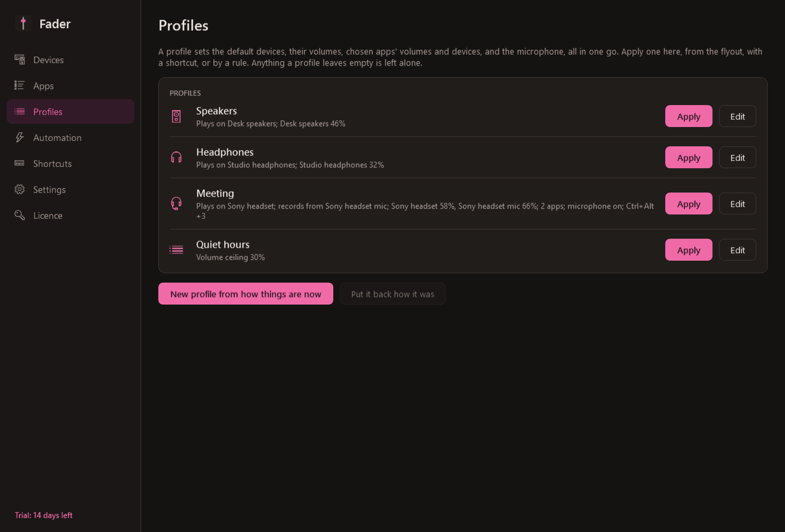Open the Devices page
This screenshot has height=532, width=785.
(71, 60)
